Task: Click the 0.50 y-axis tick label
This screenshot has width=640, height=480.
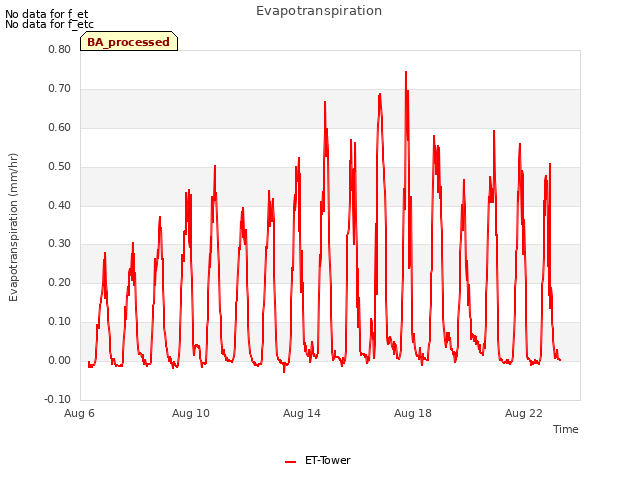Action: 59,166
